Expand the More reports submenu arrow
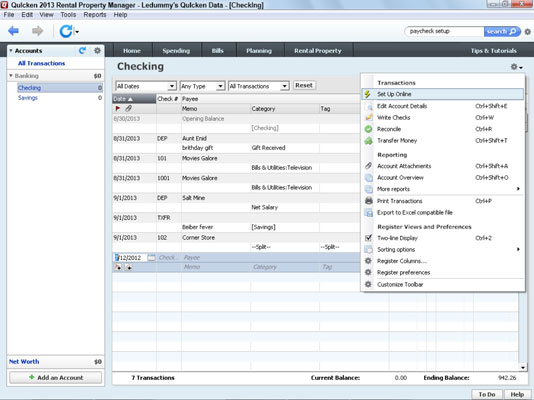Screen dimensions: 534x400 click(518, 189)
